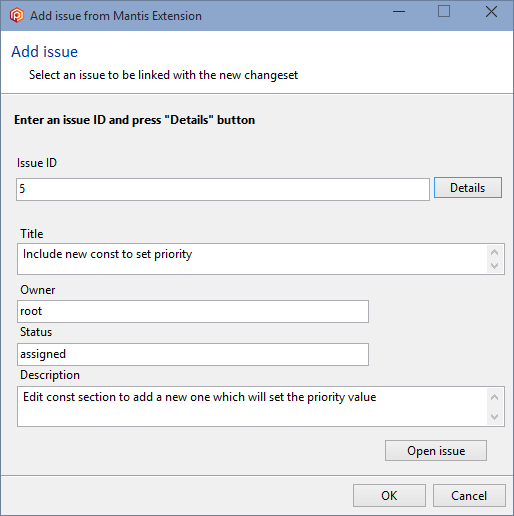Click the Details button
514x516 pixels.
pyautogui.click(x=468, y=188)
